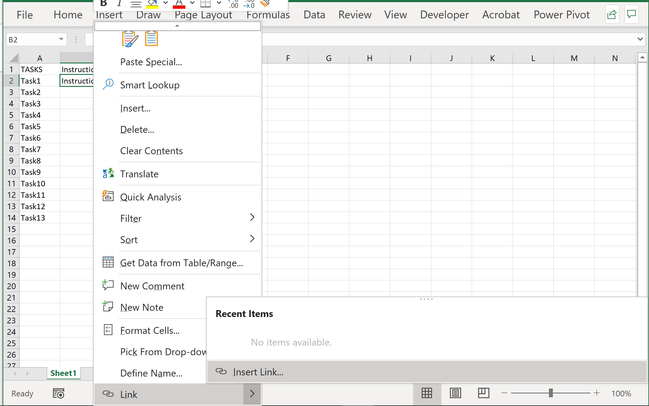The width and height of the screenshot is (649, 406).
Task: Open the Power Pivot tab
Action: tap(561, 15)
